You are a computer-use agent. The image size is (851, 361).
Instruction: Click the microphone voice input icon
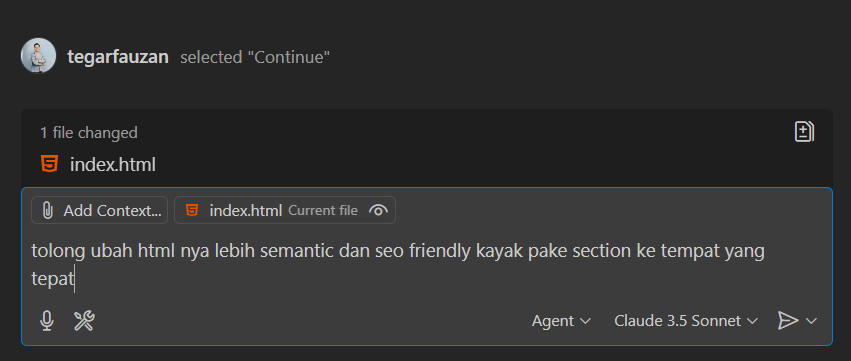click(47, 321)
